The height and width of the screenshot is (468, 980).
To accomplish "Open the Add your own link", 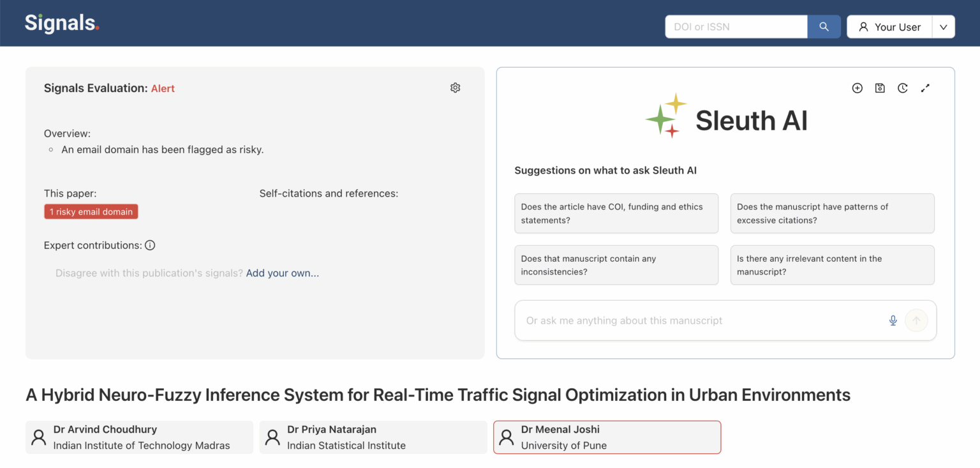I will coord(282,273).
